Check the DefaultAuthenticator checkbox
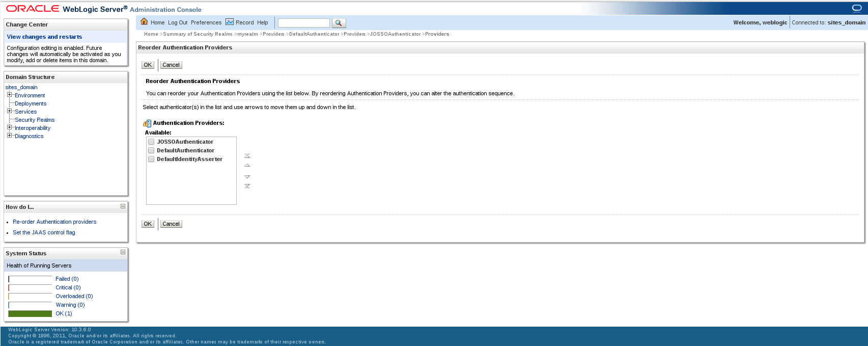The width and height of the screenshot is (868, 346). tap(151, 150)
